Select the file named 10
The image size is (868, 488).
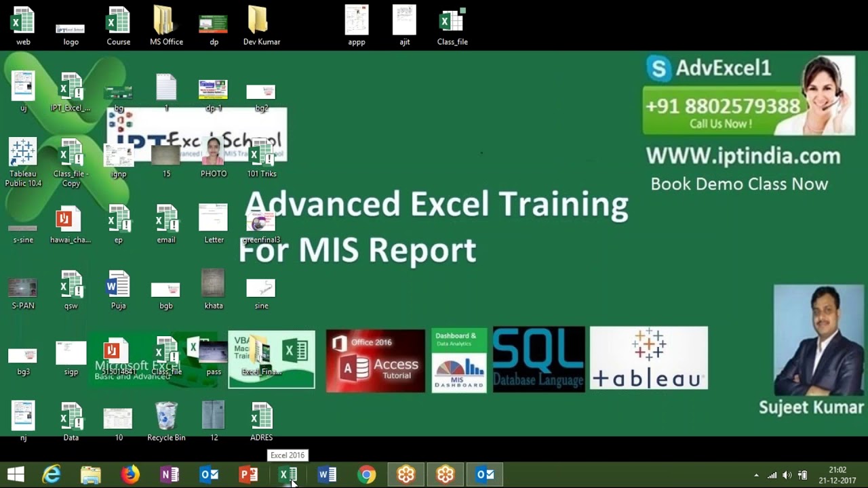point(119,425)
